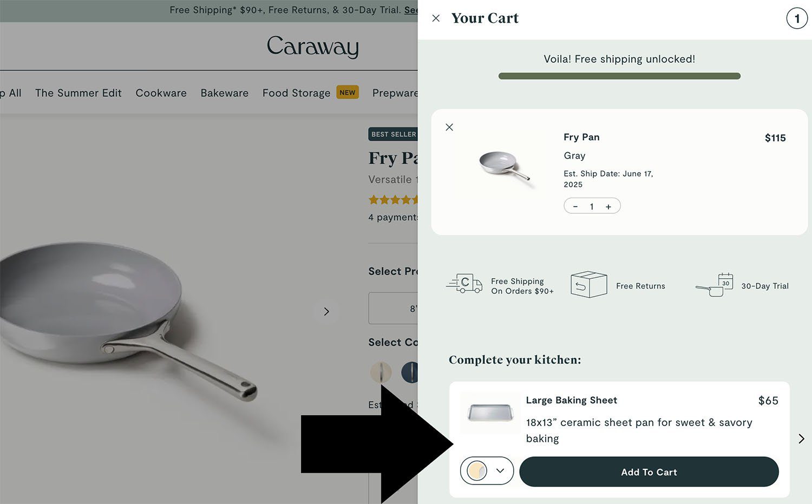Remove the Fry Pan from cart

point(449,127)
